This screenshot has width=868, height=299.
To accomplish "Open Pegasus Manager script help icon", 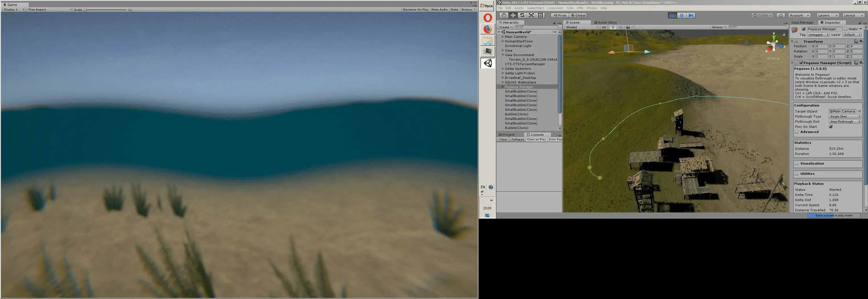I will click(856, 63).
